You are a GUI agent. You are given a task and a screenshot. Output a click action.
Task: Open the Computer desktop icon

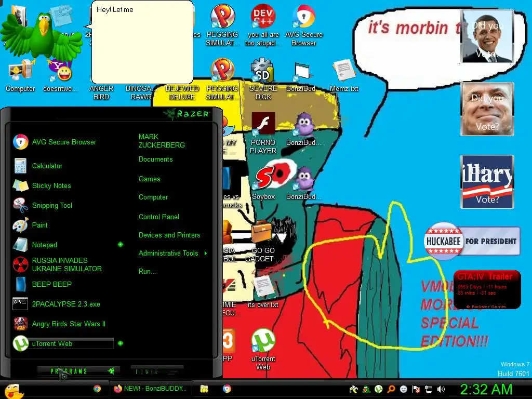coord(20,76)
